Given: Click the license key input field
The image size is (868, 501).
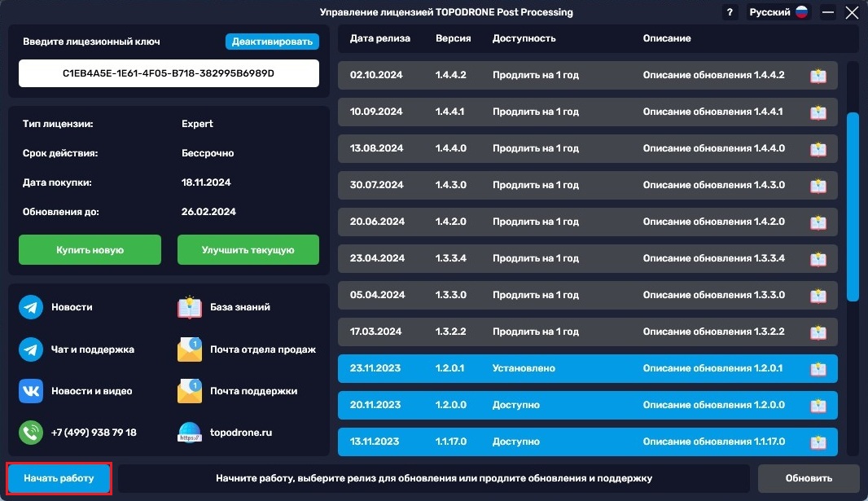Looking at the screenshot, I should pos(169,73).
